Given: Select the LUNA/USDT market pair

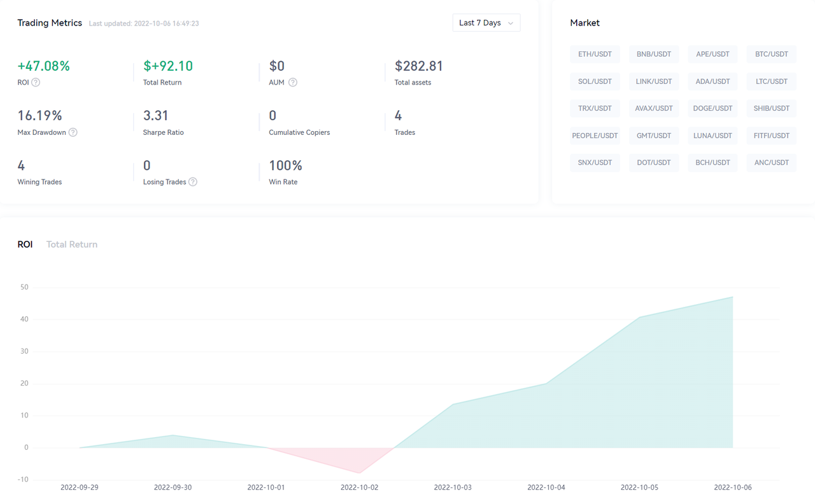Looking at the screenshot, I should (712, 136).
